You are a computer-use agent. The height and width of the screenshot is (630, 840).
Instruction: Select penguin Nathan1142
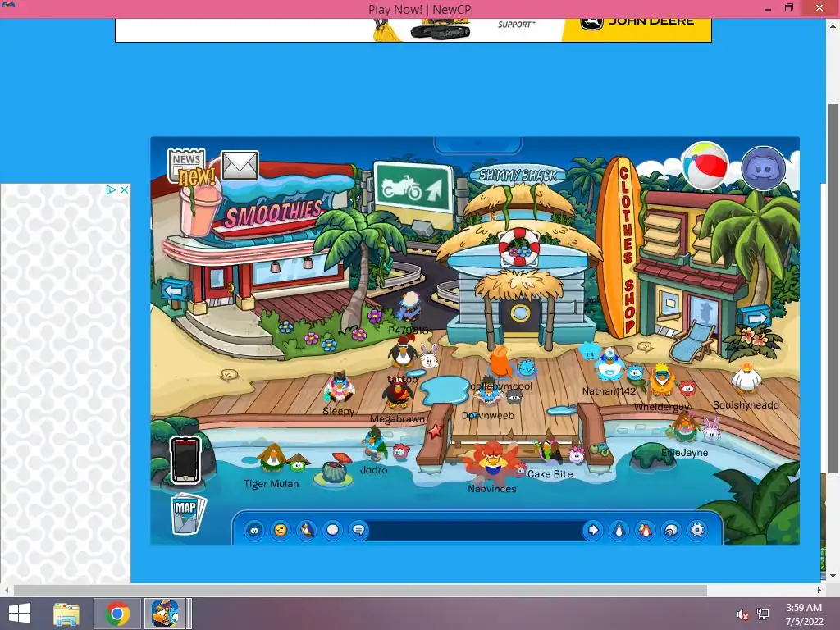(609, 367)
